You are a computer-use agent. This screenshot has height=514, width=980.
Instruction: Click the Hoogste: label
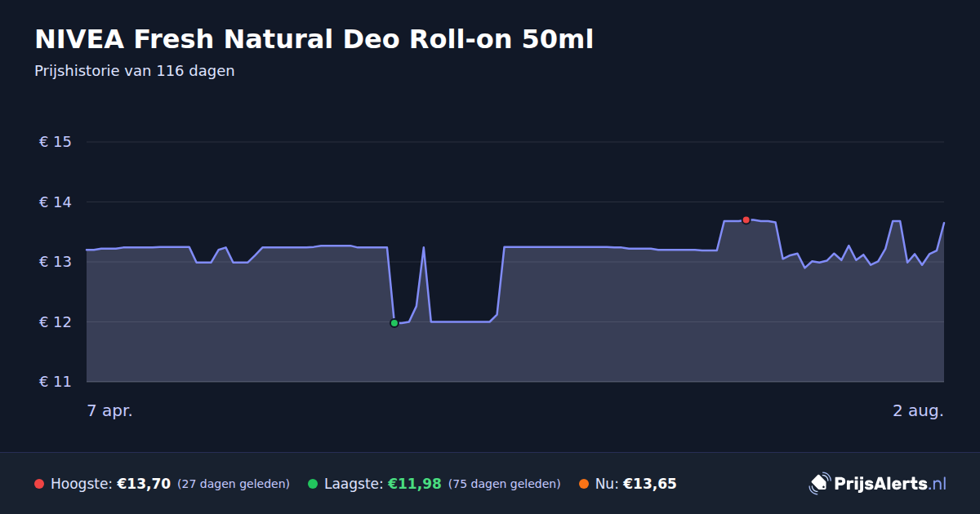[x=82, y=484]
